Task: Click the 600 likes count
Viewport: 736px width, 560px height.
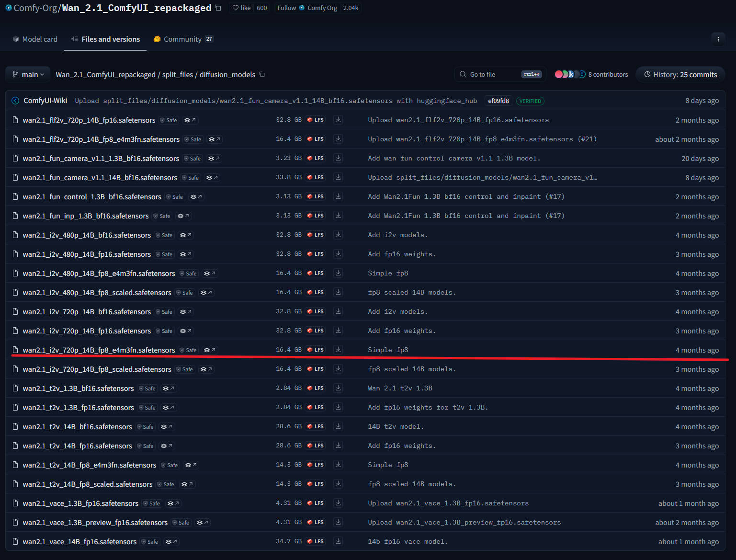Action: pos(262,8)
